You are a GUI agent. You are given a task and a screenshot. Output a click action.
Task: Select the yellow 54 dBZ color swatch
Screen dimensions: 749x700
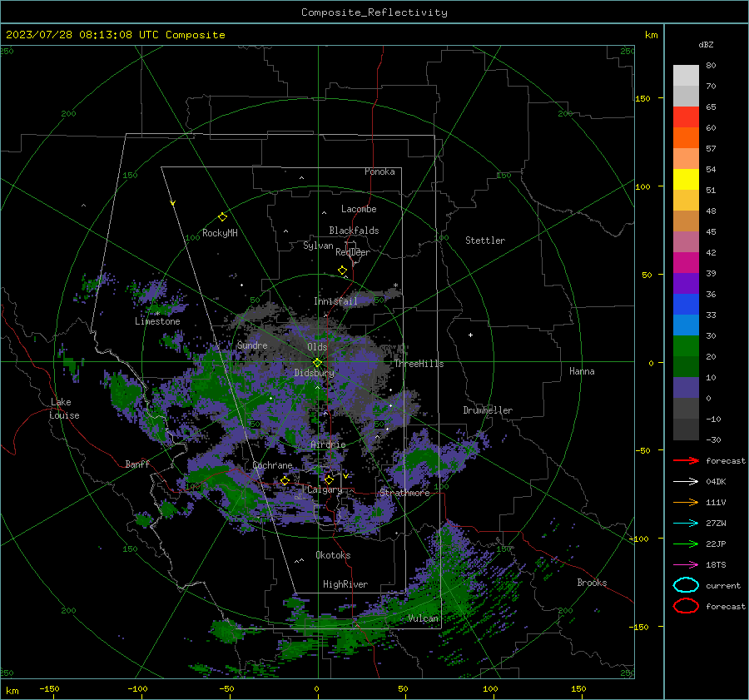click(x=686, y=179)
